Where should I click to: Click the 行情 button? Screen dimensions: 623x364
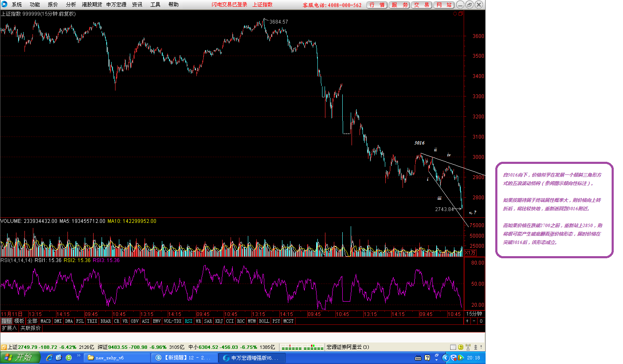377,5
